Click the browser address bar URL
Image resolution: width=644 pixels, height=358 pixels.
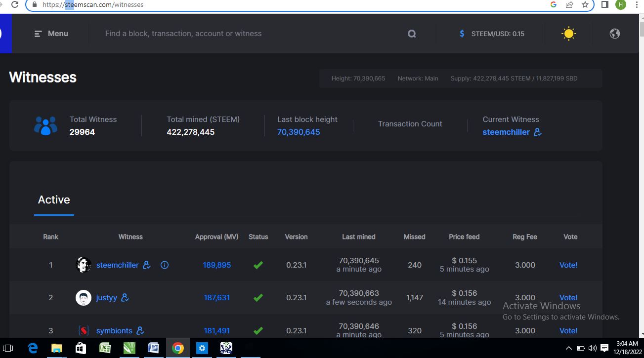tap(93, 5)
